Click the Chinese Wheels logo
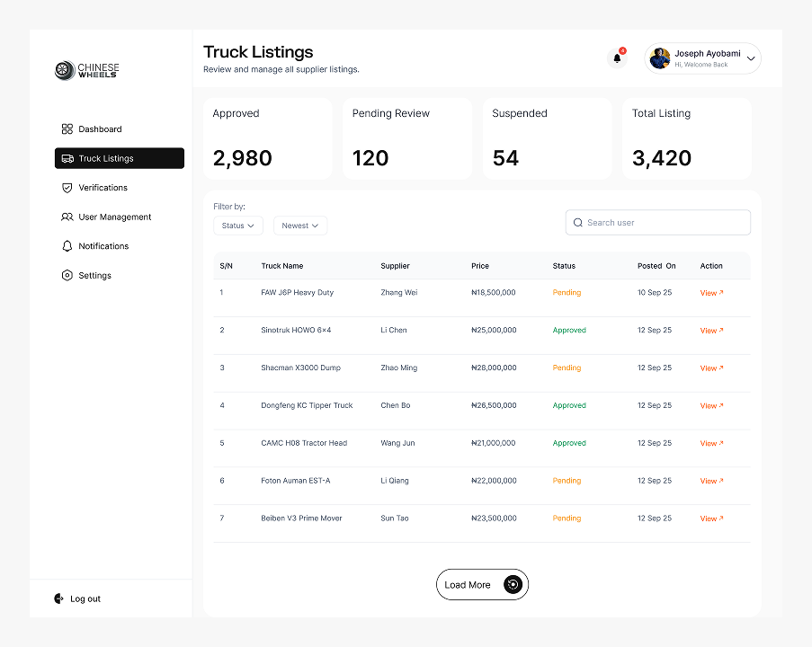812x647 pixels. click(87, 70)
